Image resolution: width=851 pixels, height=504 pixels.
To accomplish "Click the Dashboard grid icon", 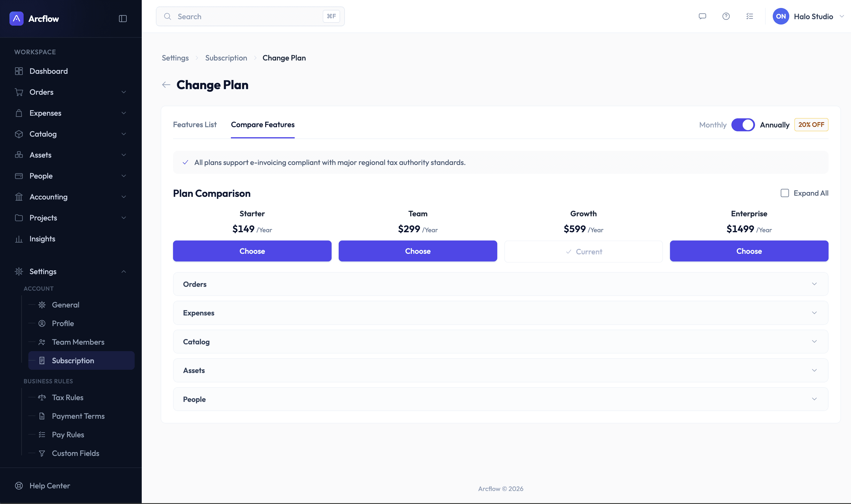I will (19, 71).
